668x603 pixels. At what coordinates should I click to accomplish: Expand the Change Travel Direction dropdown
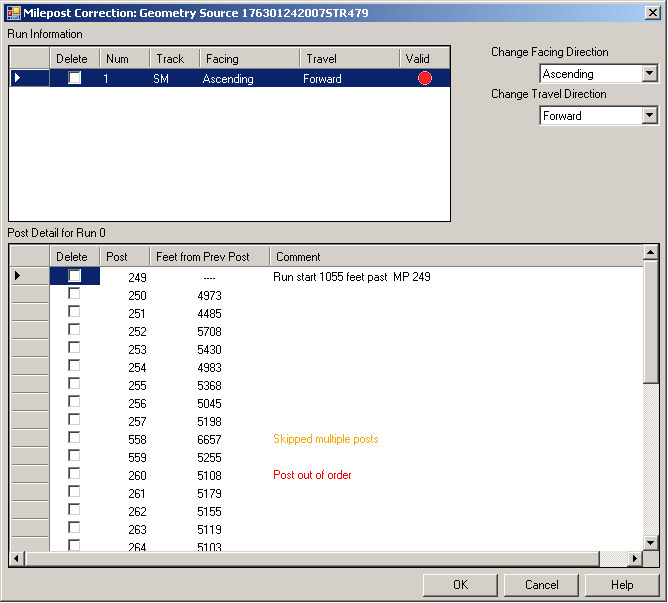[650, 116]
